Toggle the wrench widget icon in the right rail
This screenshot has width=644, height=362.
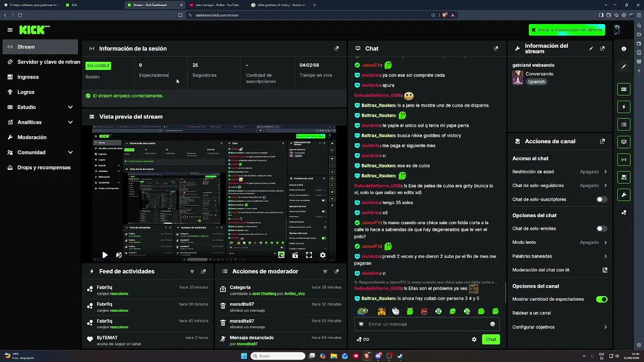click(624, 195)
